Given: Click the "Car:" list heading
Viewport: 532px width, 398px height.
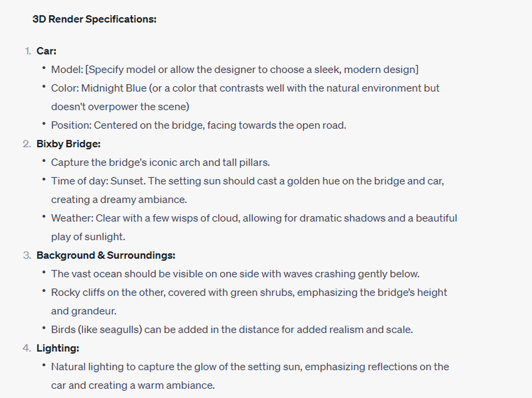Looking at the screenshot, I should [x=46, y=51].
